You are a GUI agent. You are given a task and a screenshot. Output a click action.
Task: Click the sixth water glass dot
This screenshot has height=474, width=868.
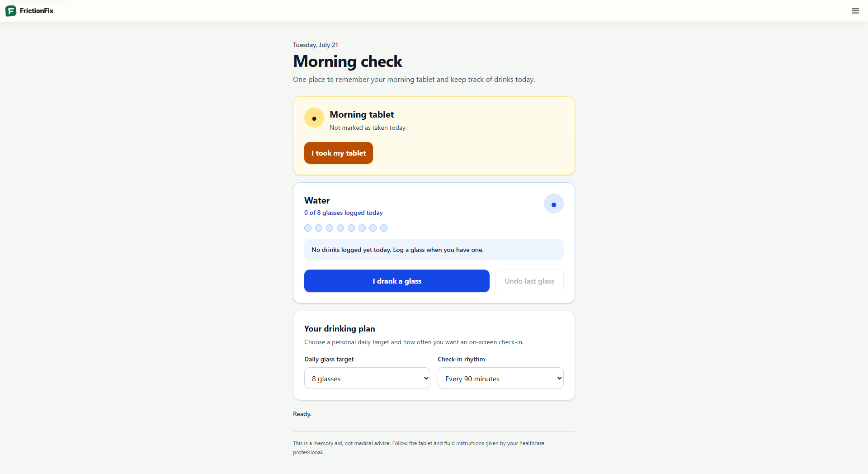click(362, 228)
